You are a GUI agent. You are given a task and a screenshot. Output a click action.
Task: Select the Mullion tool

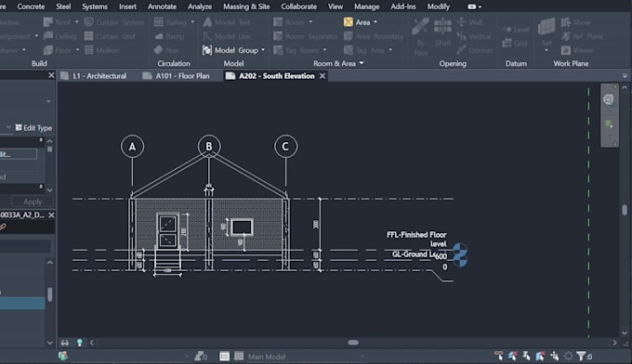pos(101,50)
